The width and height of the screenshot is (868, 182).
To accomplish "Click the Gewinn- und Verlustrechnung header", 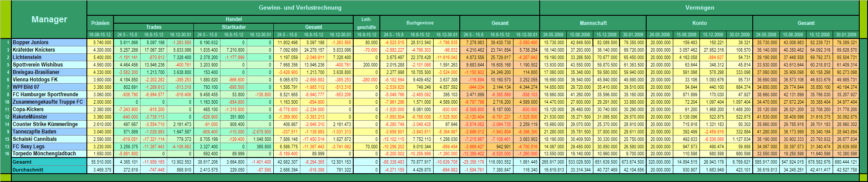I will (x=313, y=8).
